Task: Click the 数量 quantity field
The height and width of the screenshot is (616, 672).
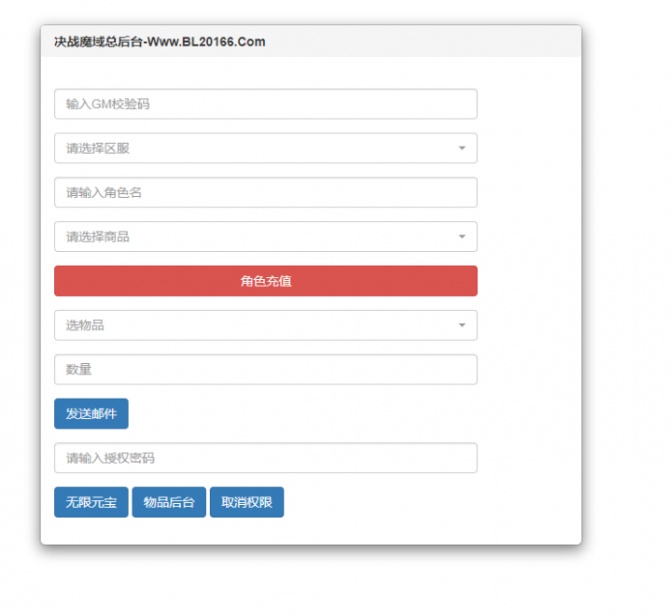Action: 266,370
